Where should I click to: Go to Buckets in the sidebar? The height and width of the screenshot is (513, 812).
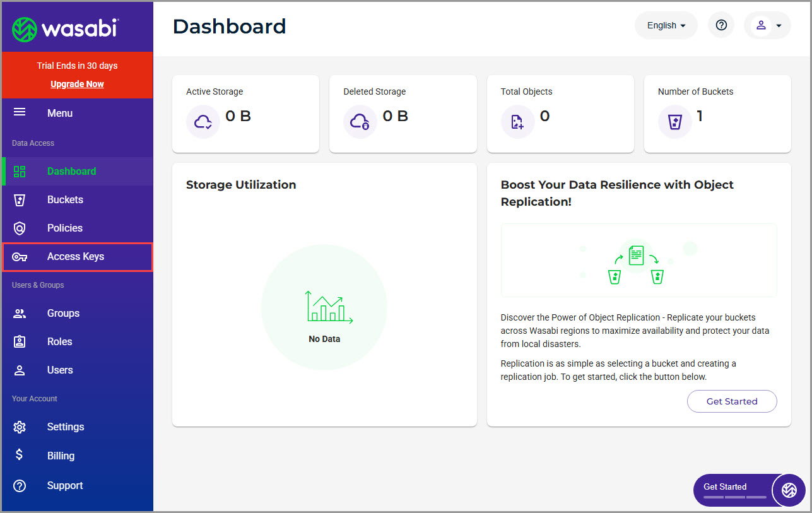(78, 200)
